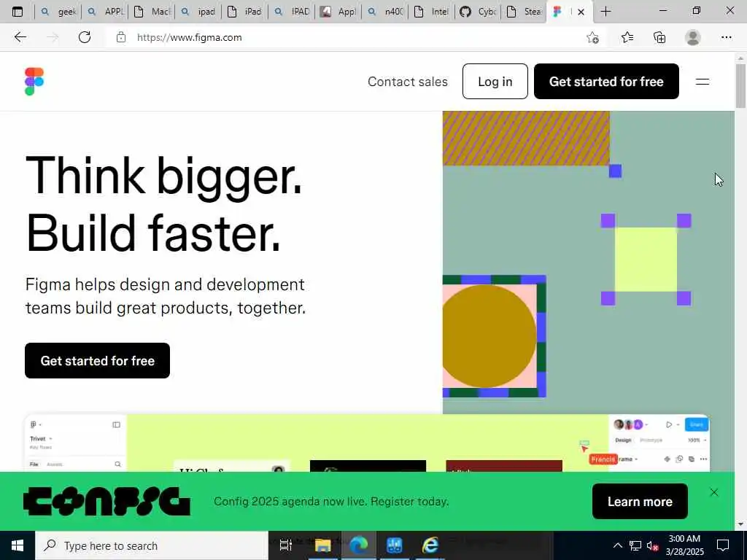The image size is (747, 560).
Task: Switch to the 'n400' search tab
Action: (385, 12)
